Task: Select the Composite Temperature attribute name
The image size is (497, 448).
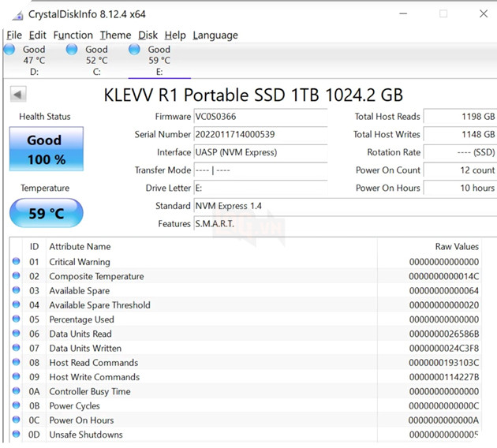Action: 96,276
